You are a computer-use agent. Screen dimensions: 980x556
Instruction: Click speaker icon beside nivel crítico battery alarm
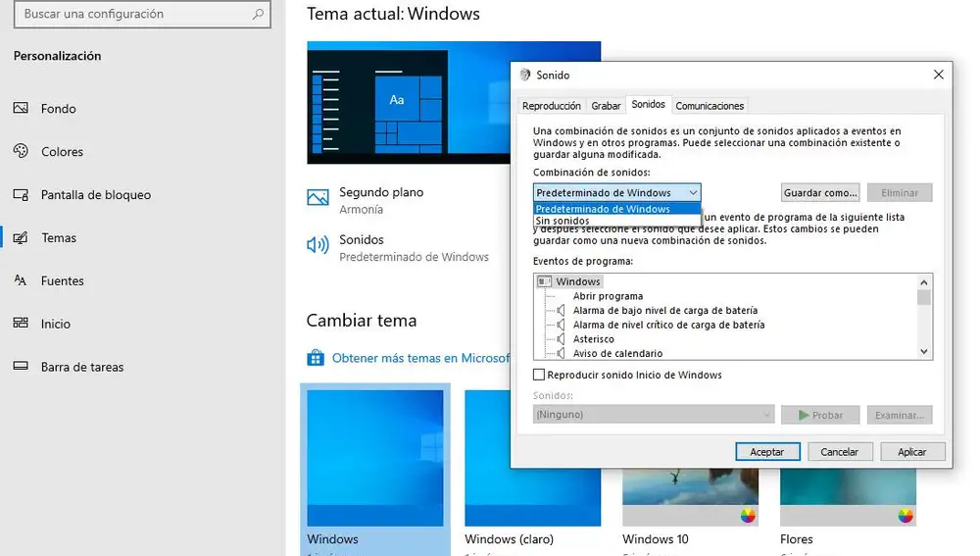561,325
